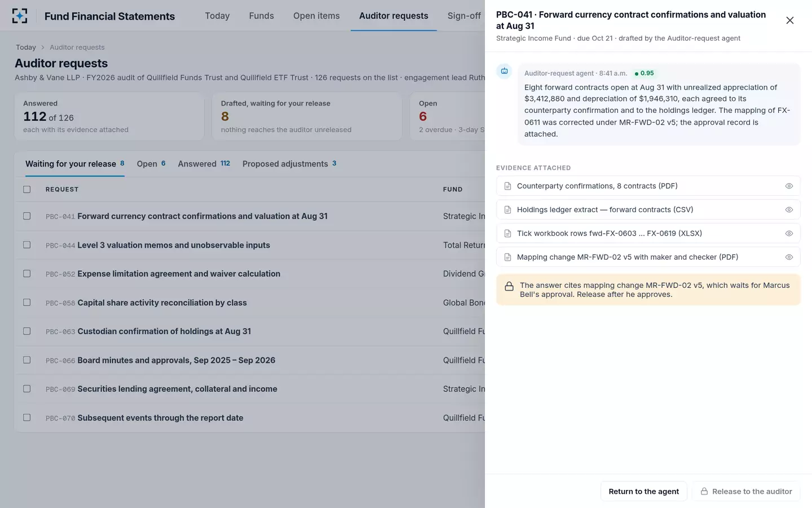The width and height of the screenshot is (812, 508).
Task: Open the Capital share activity reconciliation request
Action: pyautogui.click(x=162, y=303)
